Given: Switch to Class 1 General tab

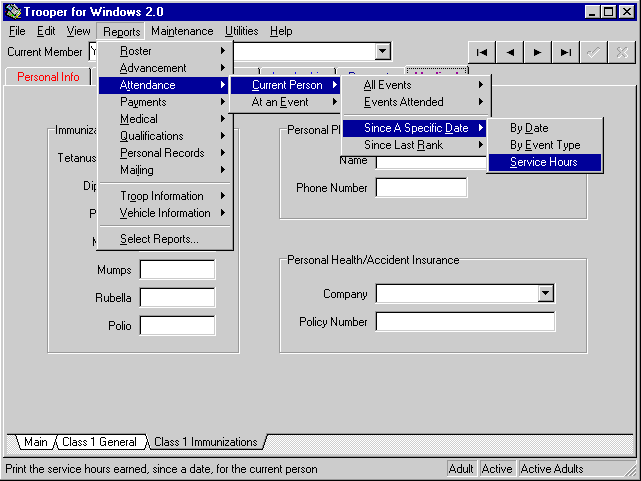Looking at the screenshot, I should pos(99,442).
